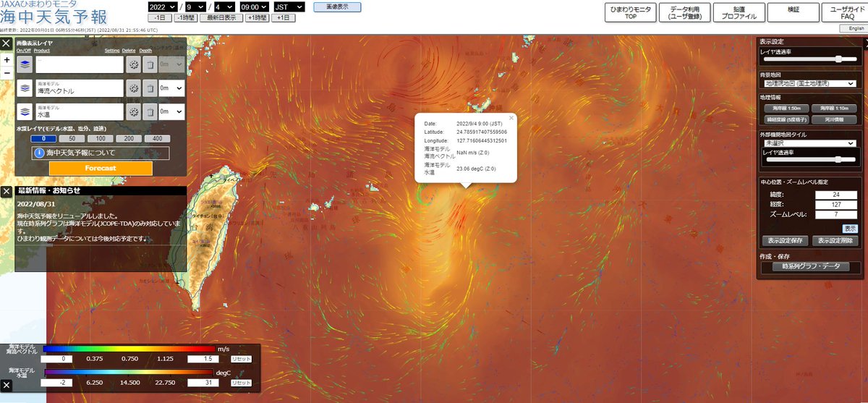This screenshot has height=403, width=868.
Task: Open ユーザガイド FAQ page
Action: tap(844, 13)
